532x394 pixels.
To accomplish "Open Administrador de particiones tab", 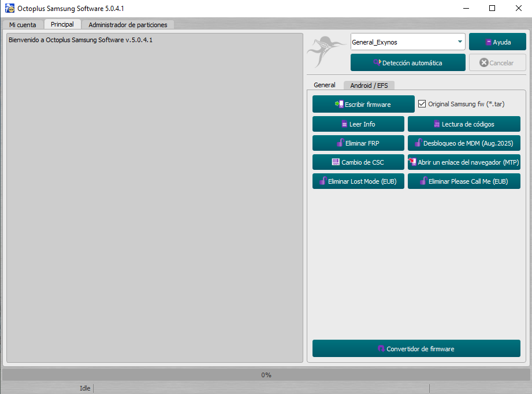I will 128,25.
